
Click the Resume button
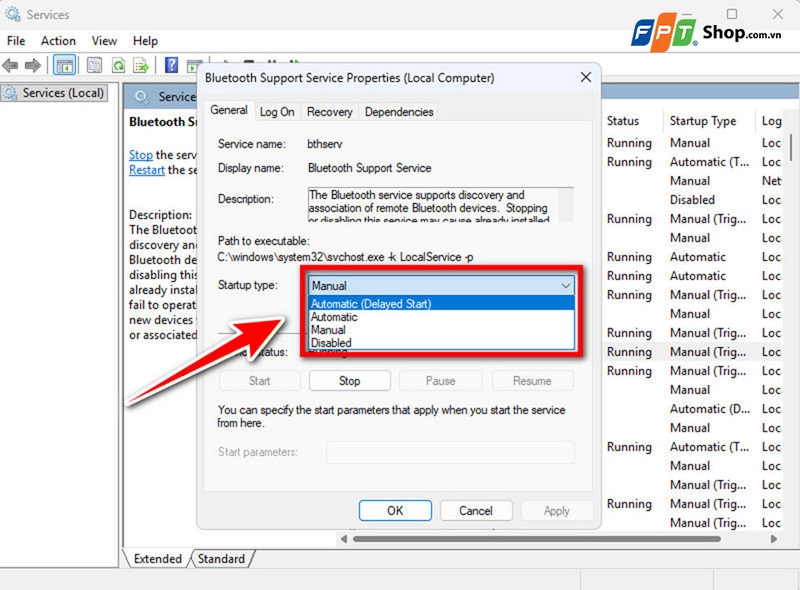click(532, 381)
